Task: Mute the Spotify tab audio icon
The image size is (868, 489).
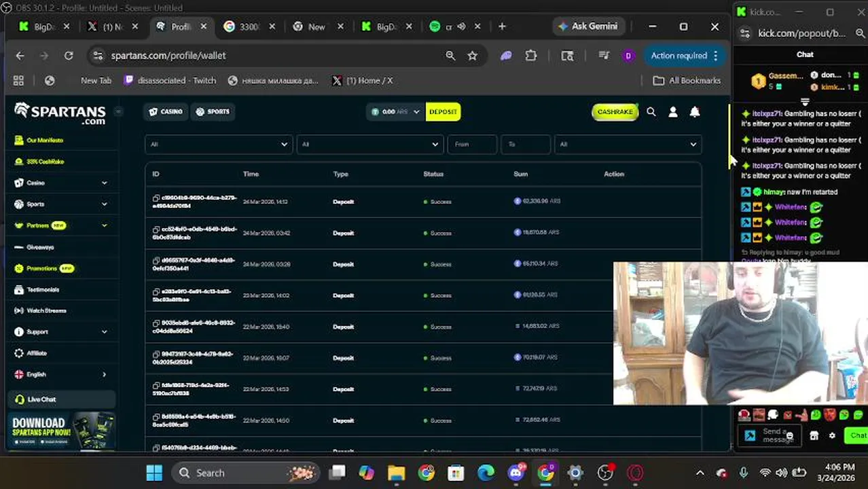Action: (461, 26)
